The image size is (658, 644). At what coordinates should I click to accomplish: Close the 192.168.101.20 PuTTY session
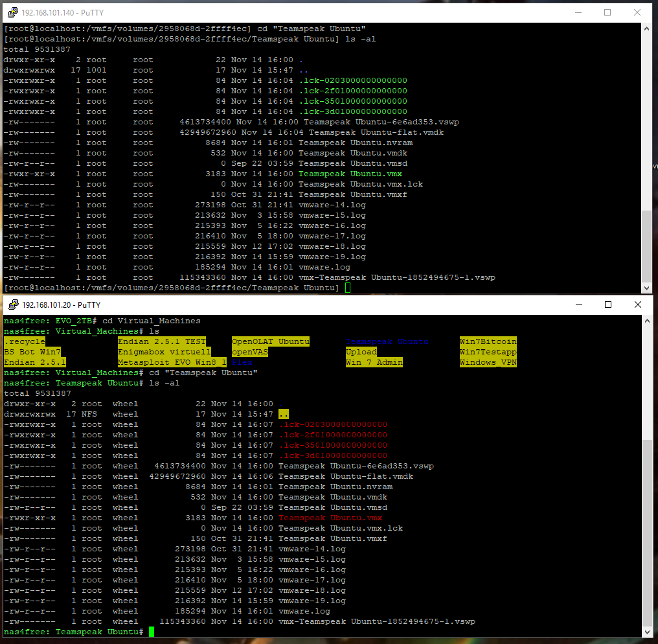(x=637, y=305)
